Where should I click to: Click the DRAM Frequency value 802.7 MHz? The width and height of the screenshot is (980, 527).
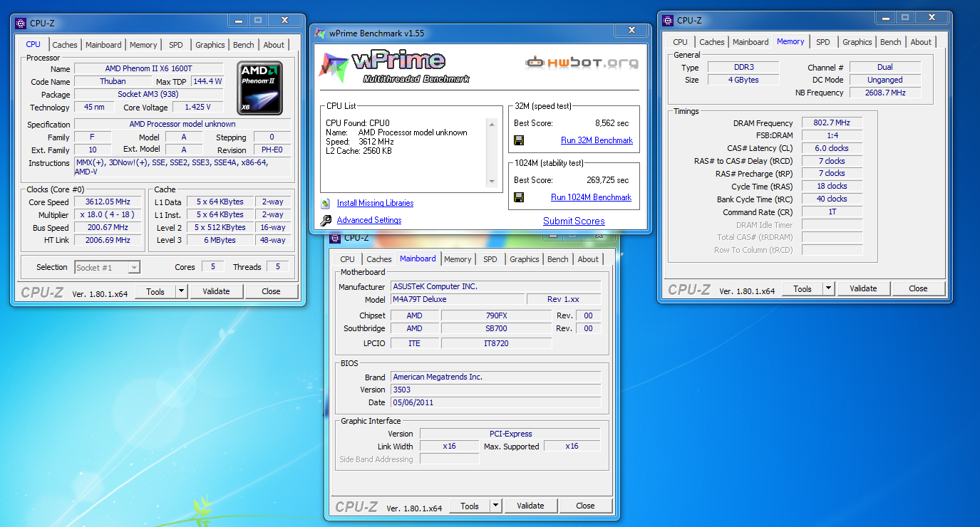(832, 123)
